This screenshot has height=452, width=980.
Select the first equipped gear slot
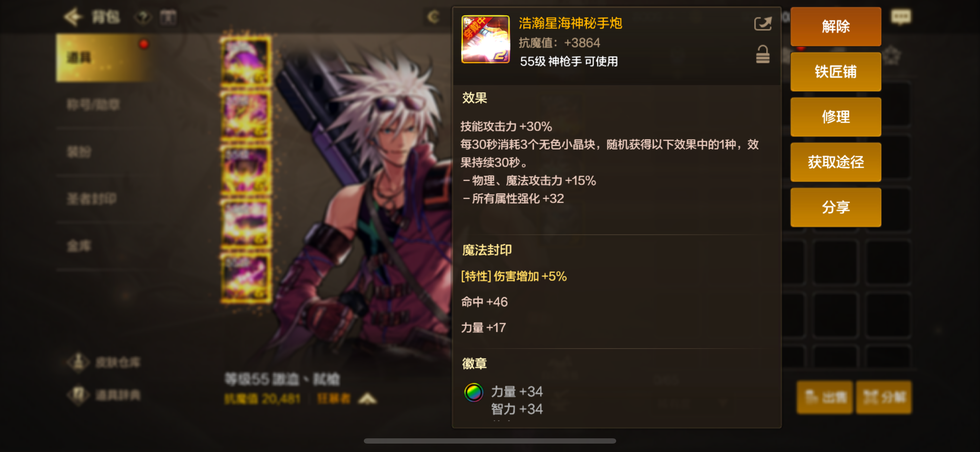point(246,61)
